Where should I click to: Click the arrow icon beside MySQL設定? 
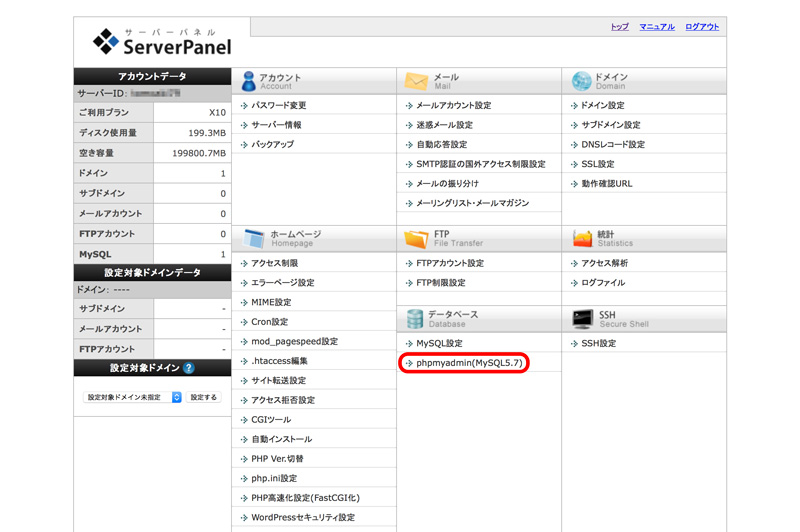click(x=409, y=344)
